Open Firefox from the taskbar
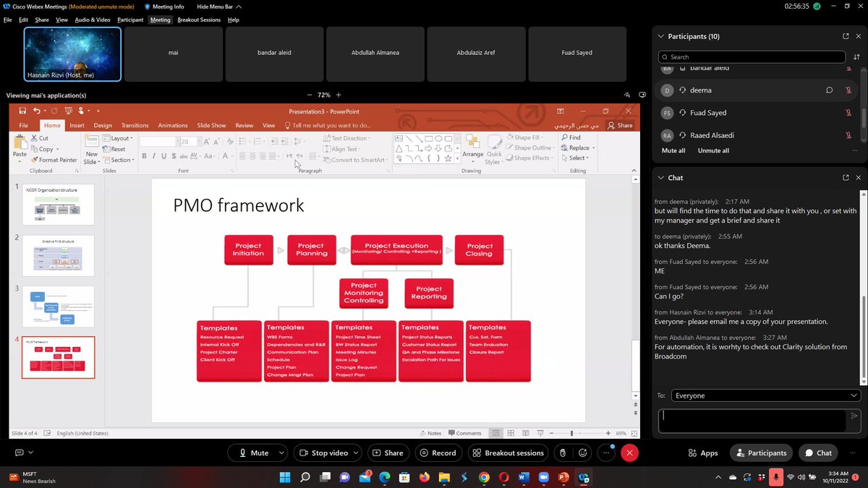868x488 pixels. pos(424,477)
